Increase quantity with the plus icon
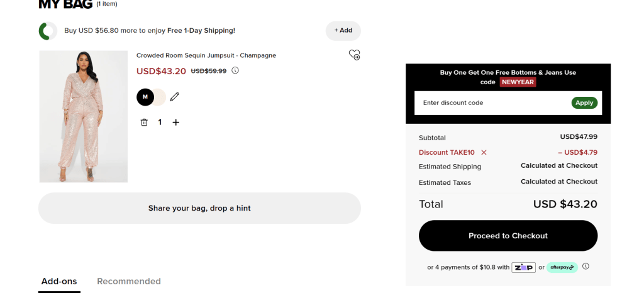This screenshot has width=644, height=293. pos(176,122)
